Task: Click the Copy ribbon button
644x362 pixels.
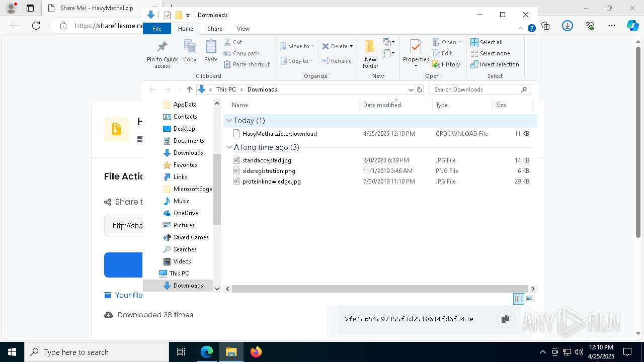Action: click(x=190, y=51)
